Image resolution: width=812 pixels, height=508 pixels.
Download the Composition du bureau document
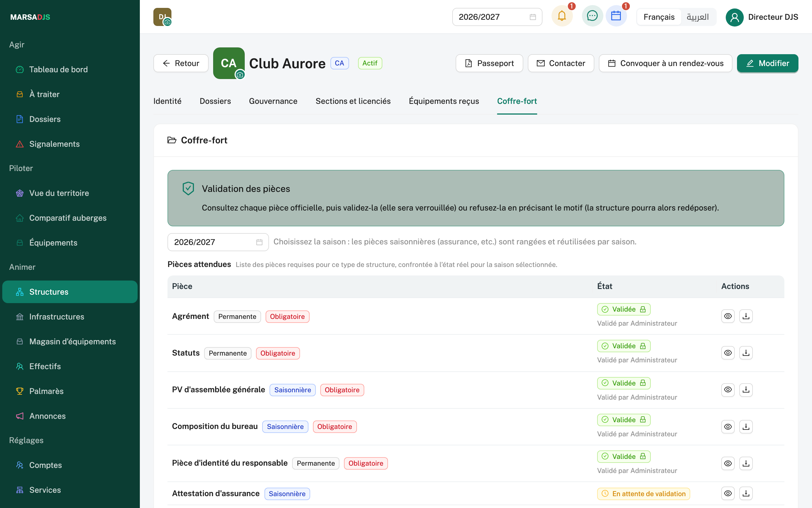click(746, 427)
